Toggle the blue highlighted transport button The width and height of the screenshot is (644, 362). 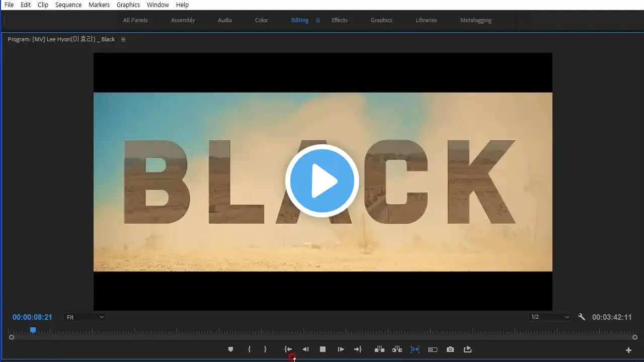415,349
